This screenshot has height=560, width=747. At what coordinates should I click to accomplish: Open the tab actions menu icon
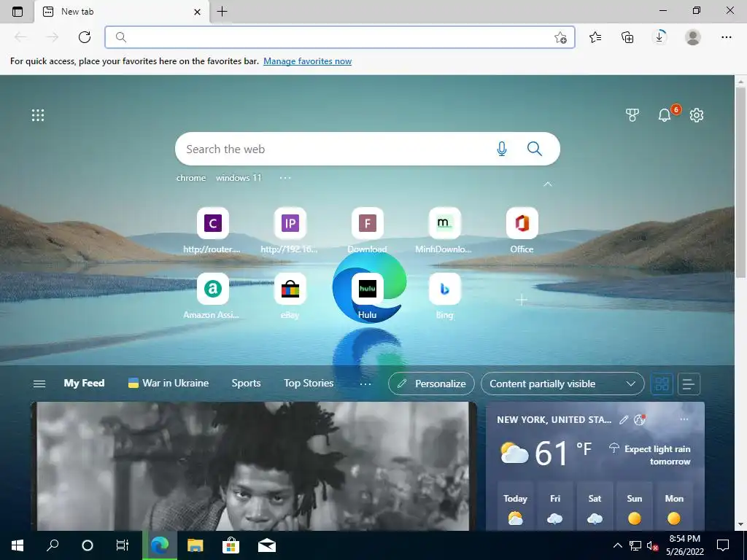18,12
